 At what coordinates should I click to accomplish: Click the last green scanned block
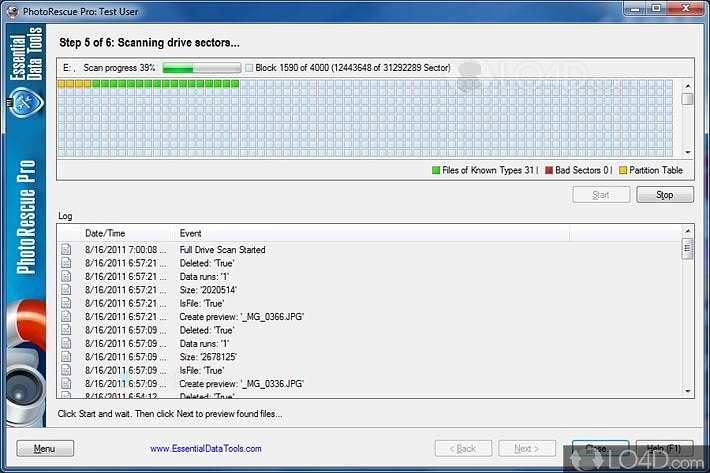235,83
